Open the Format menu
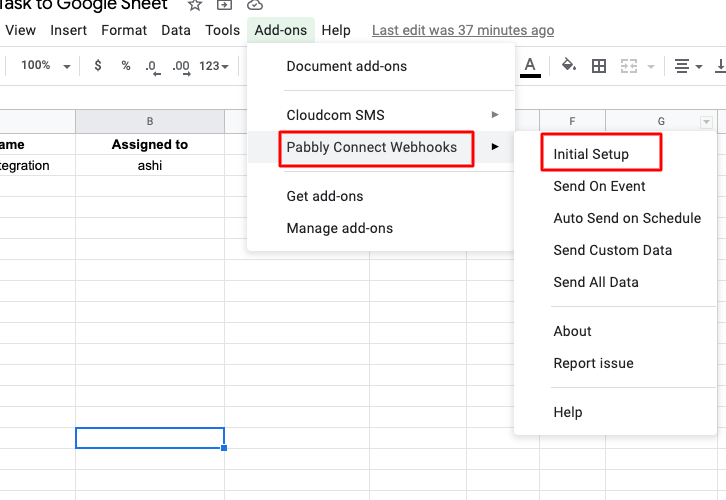Viewport: 726px width, 500px height. 124,30
